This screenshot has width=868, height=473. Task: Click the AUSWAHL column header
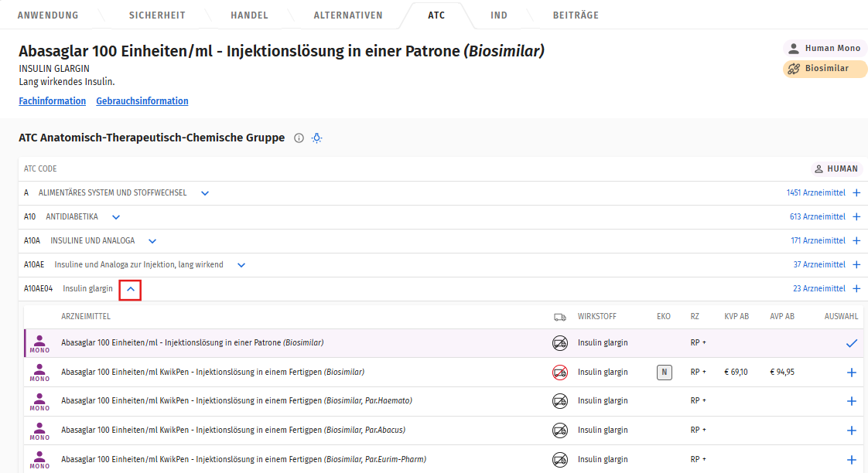(x=841, y=316)
